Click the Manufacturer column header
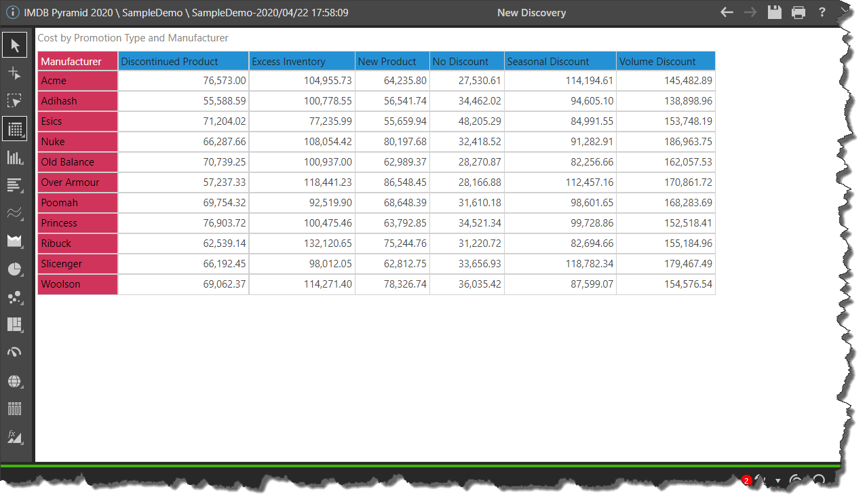 pos(77,61)
